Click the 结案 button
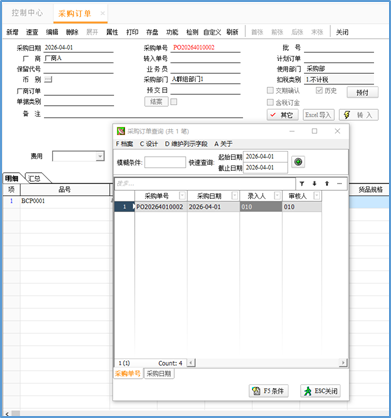Screen dimensions: 391x418 (x=156, y=102)
